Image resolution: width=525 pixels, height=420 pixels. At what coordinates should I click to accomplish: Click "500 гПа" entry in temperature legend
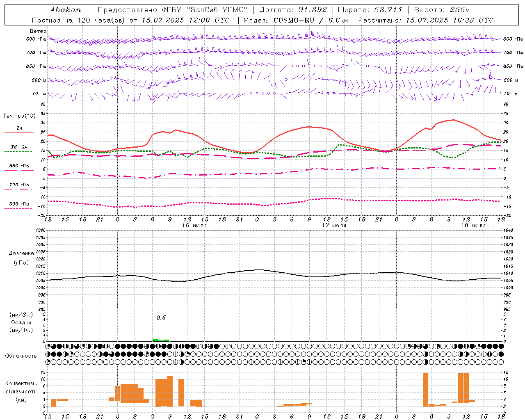coord(19,204)
